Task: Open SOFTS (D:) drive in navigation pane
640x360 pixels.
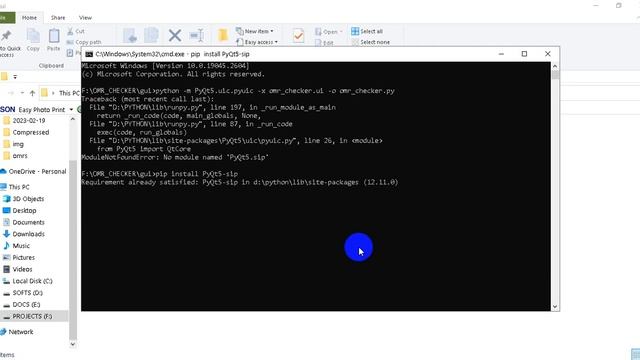Action: pyautogui.click(x=23, y=293)
